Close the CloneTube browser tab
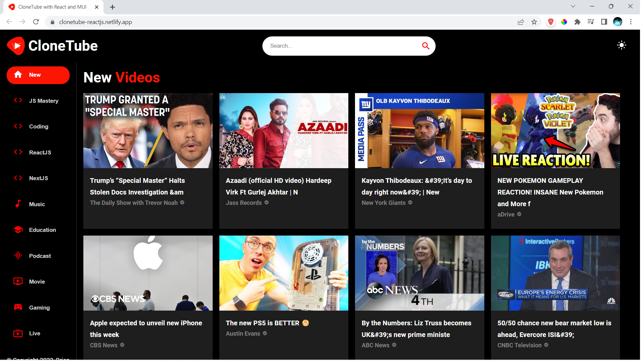The image size is (644, 363). (x=97, y=7)
